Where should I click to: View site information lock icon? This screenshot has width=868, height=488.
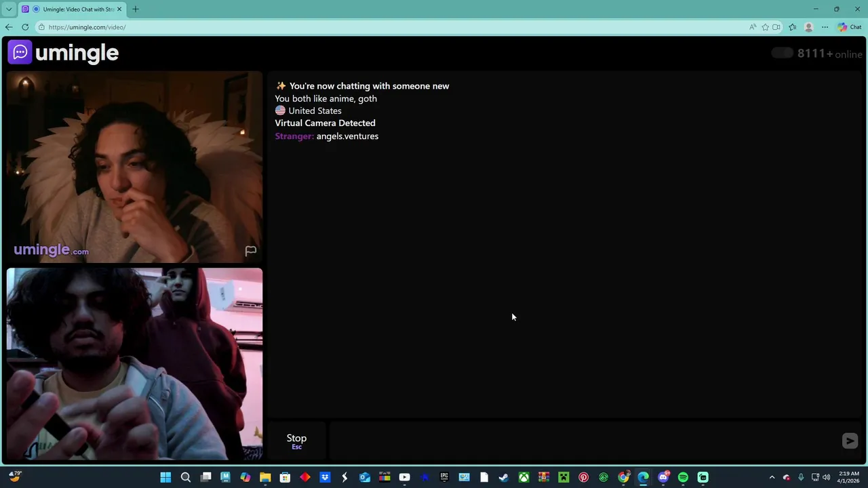pyautogui.click(x=41, y=27)
